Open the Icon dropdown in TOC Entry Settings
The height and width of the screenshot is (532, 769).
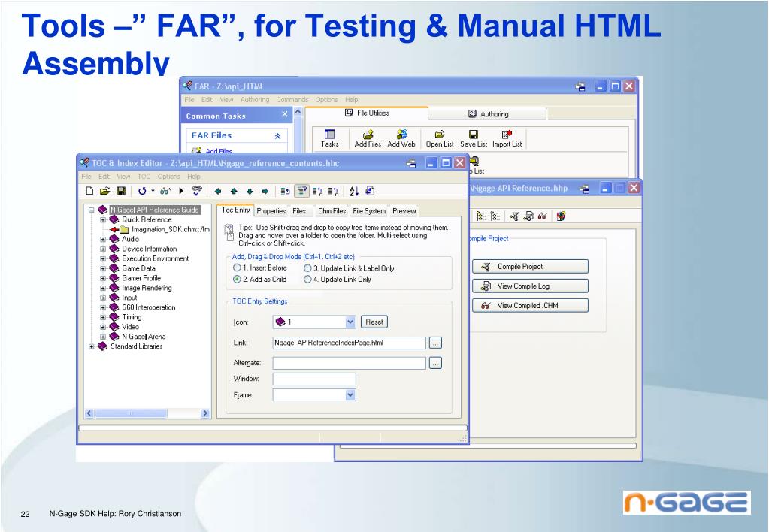point(350,322)
